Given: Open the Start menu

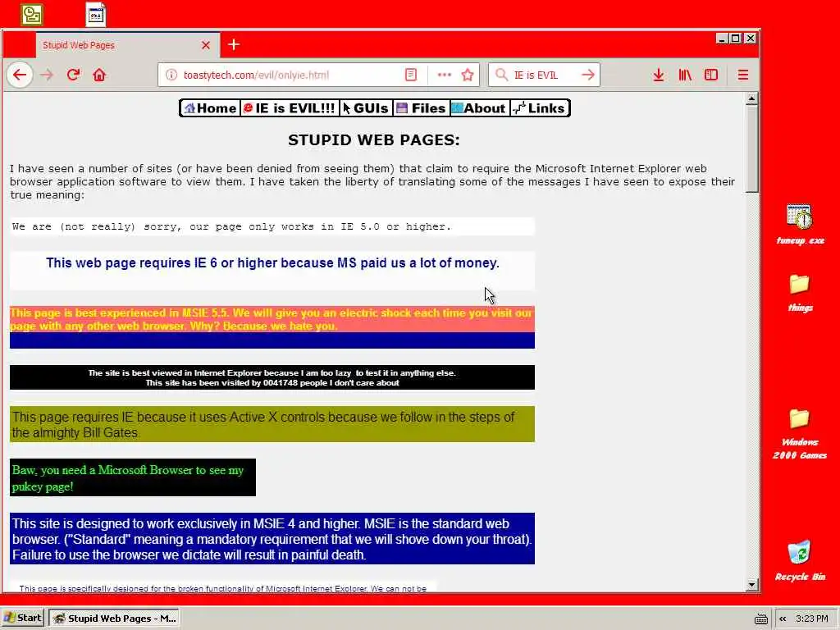Looking at the screenshot, I should (23, 618).
